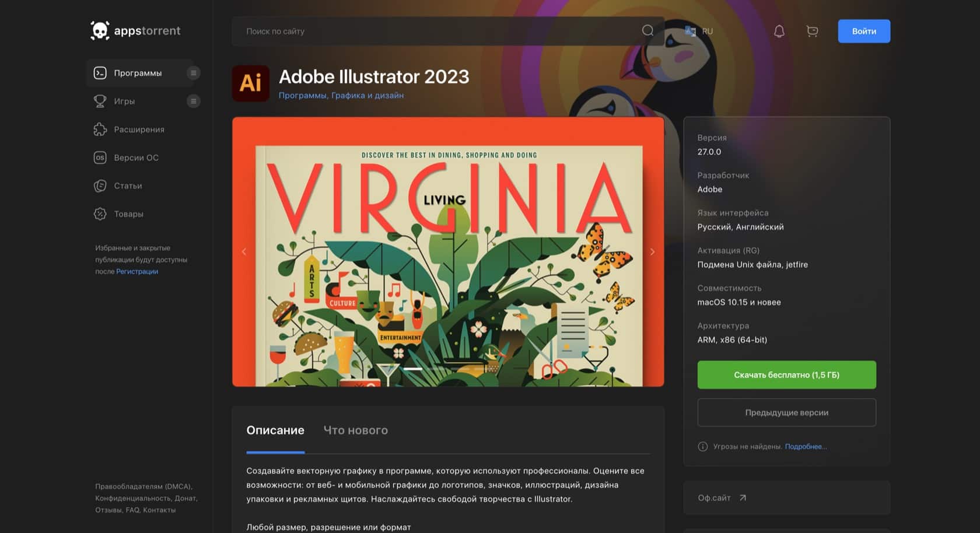Image resolution: width=980 pixels, height=533 pixels.
Task: Open the FAQ footer link
Action: 132,510
